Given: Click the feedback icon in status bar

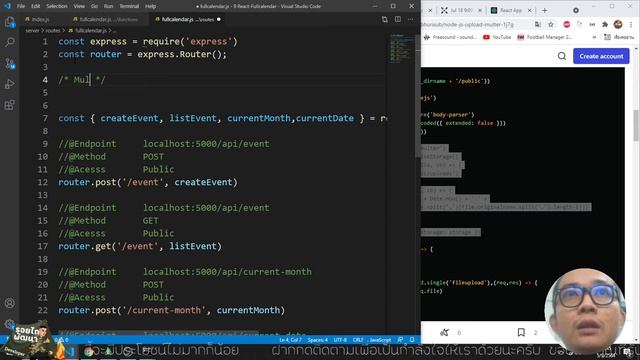Looking at the screenshot, I should point(400,340).
